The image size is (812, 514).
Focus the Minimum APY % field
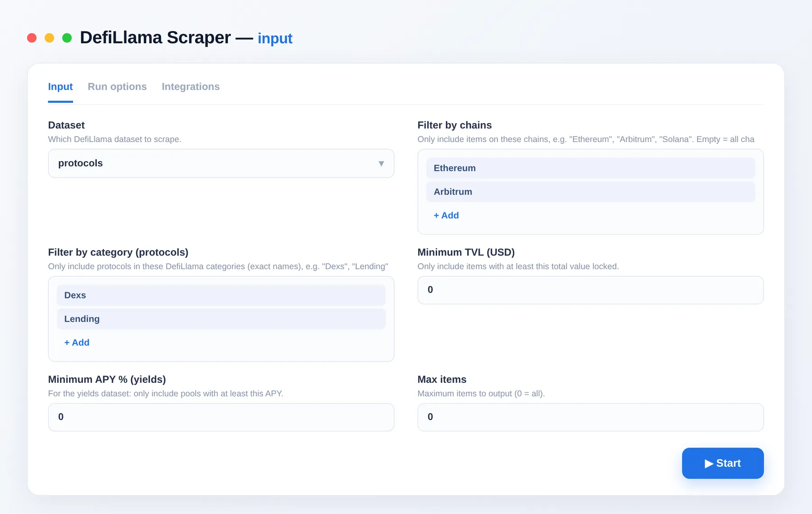click(221, 417)
